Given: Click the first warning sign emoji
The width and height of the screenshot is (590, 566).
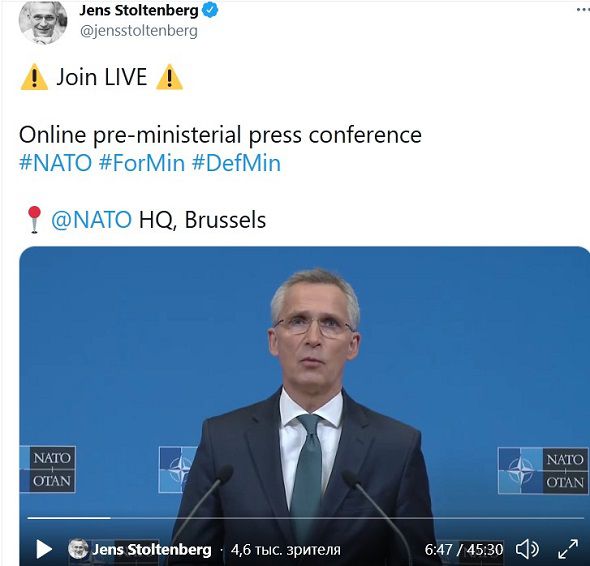Looking at the screenshot, I should pos(34,77).
